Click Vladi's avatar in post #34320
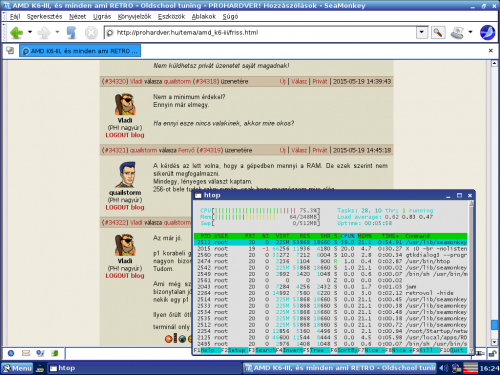The height and width of the screenshot is (375, 500). pyautogui.click(x=124, y=104)
